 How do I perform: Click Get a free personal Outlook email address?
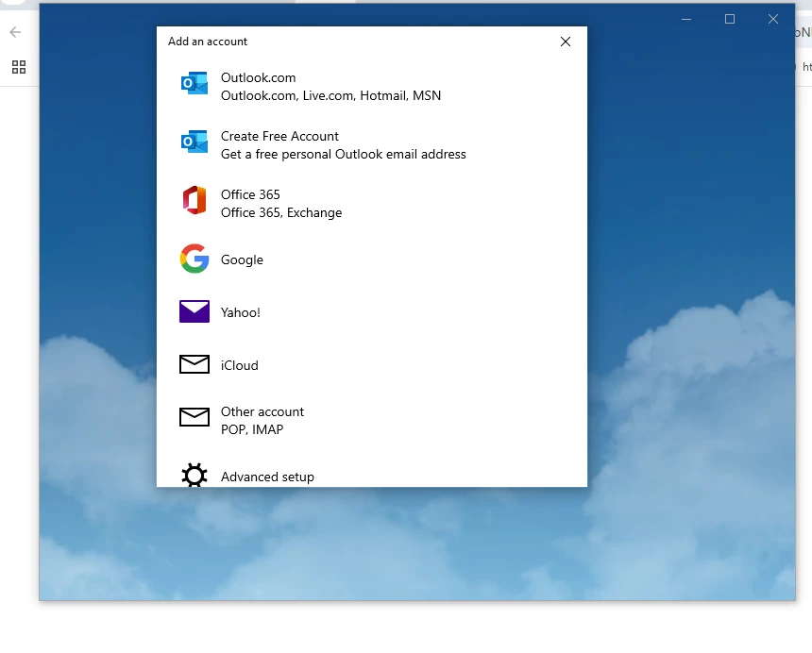[x=343, y=154]
